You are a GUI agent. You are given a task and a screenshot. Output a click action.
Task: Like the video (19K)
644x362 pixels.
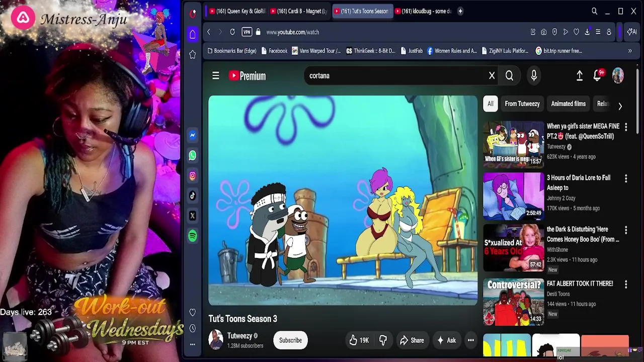pos(359,340)
